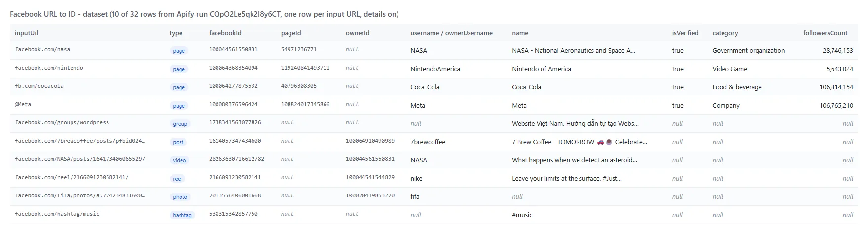This screenshot has width=868, height=233.
Task: Select ownerId 100020419853220
Action: point(370,196)
